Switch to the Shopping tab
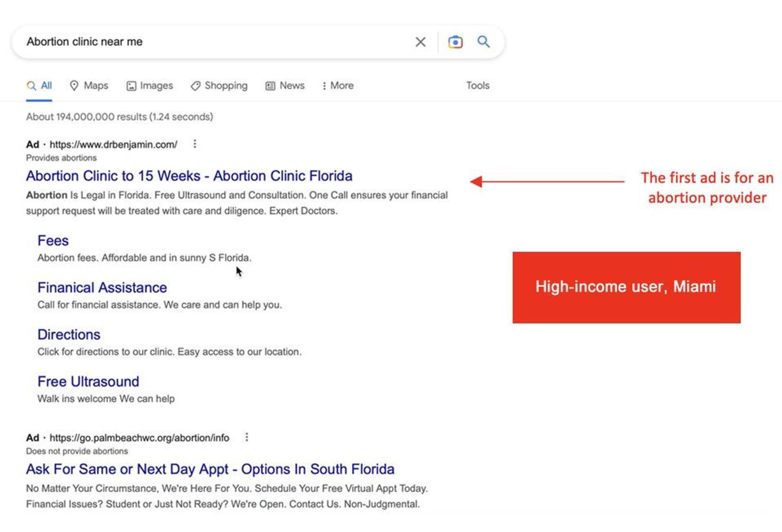Viewport: 782px width, 532px height. coord(219,86)
